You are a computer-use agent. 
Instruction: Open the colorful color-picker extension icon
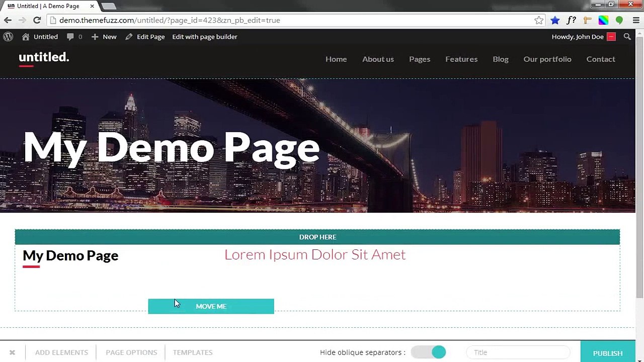pos(603,20)
